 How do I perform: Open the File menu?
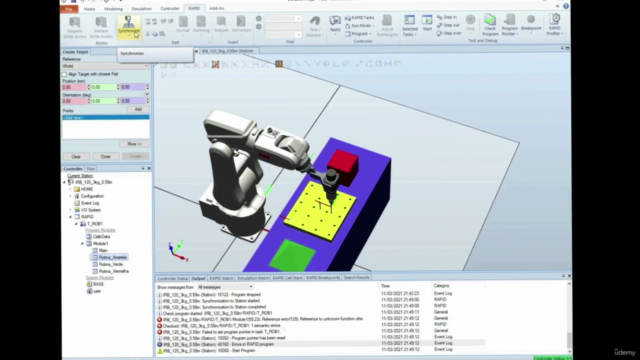click(69, 9)
